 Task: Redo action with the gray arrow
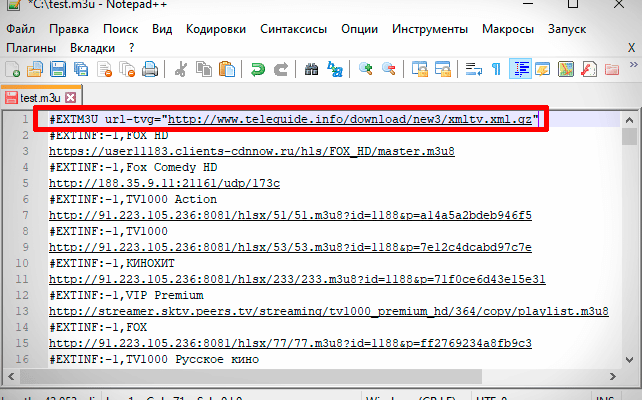click(x=281, y=69)
